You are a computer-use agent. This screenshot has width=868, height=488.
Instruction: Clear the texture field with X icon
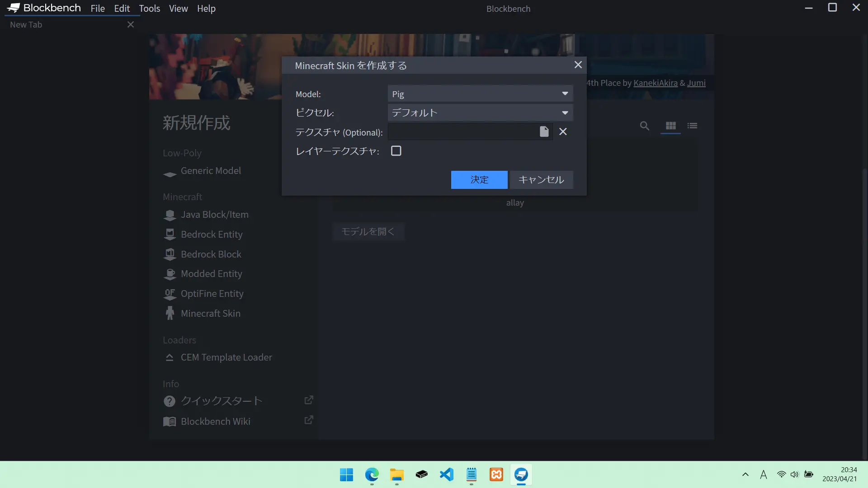[563, 131]
